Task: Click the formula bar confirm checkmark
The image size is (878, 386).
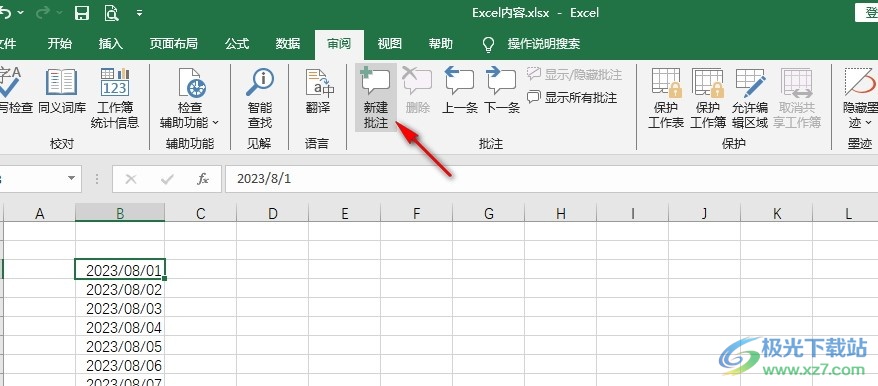Action: coord(167,179)
